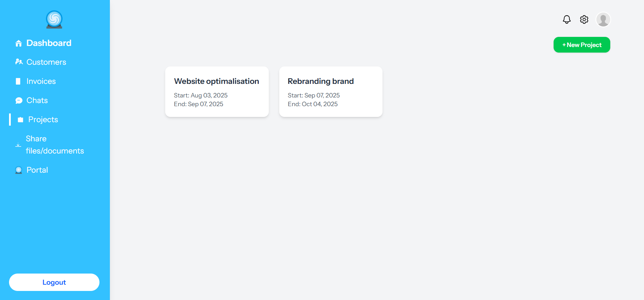Viewport: 644px width, 300px height.
Task: Click the app logo at sidebar top
Action: (x=54, y=19)
